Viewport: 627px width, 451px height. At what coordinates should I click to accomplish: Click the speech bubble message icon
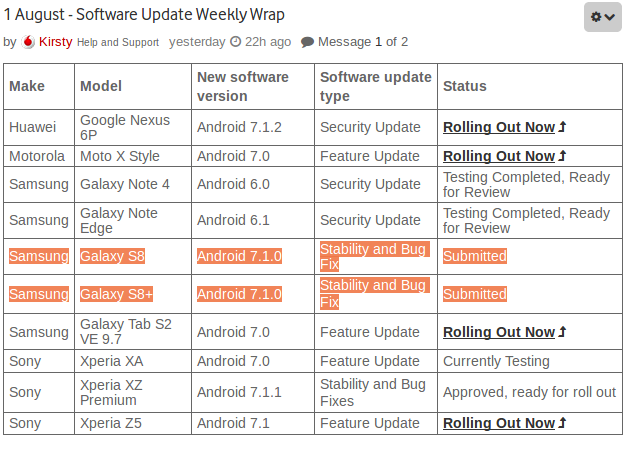coord(307,42)
